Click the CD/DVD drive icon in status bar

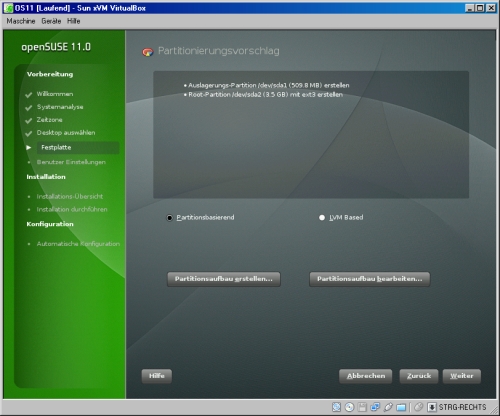click(x=349, y=407)
